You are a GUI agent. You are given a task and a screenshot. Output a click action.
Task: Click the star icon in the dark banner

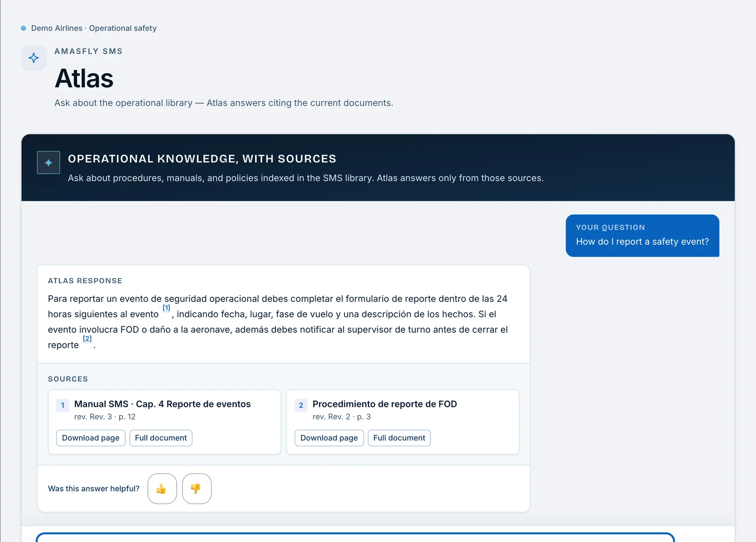(49, 162)
